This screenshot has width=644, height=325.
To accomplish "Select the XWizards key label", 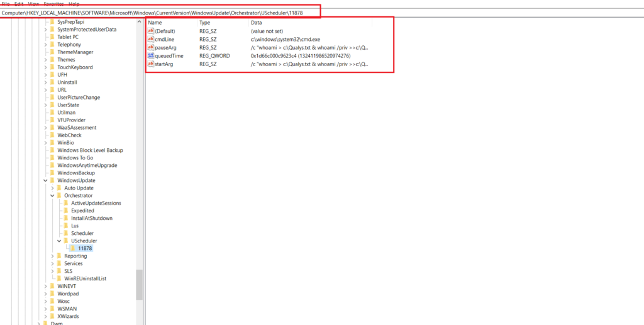I will (x=68, y=316).
